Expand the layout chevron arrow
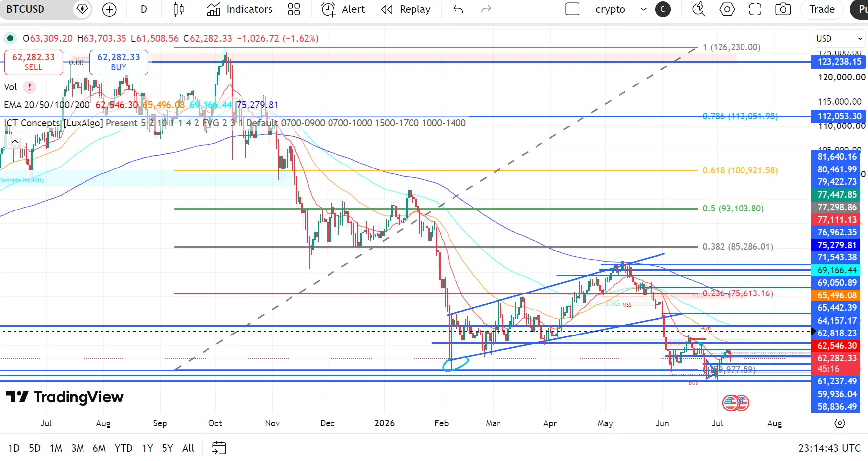Image resolution: width=868 pixels, height=461 pixels. (x=643, y=9)
